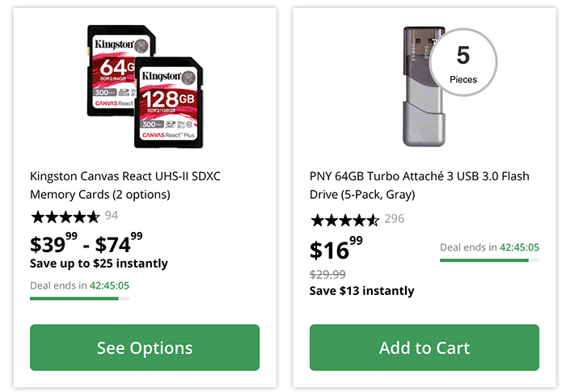
Task: Click the crossed-out $29.99 original price
Action: coord(327,275)
